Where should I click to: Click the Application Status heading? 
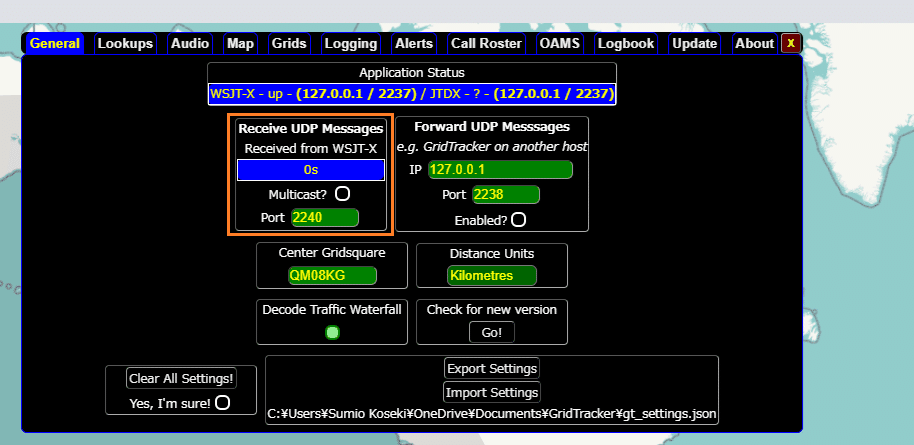(412, 73)
